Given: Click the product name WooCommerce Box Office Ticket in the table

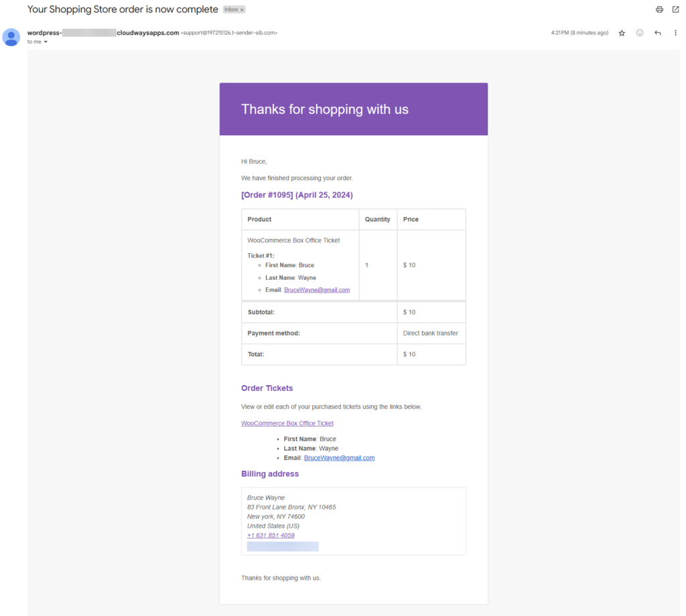Looking at the screenshot, I should click(293, 240).
